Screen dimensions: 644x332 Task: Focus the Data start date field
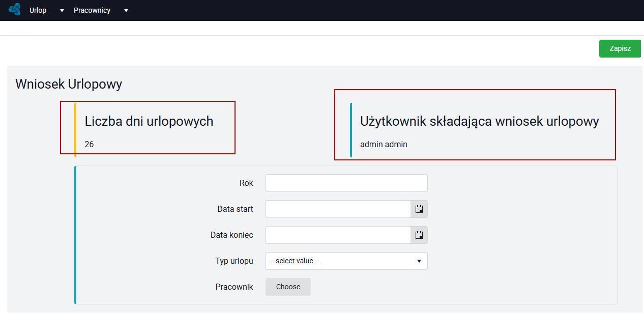(338, 209)
